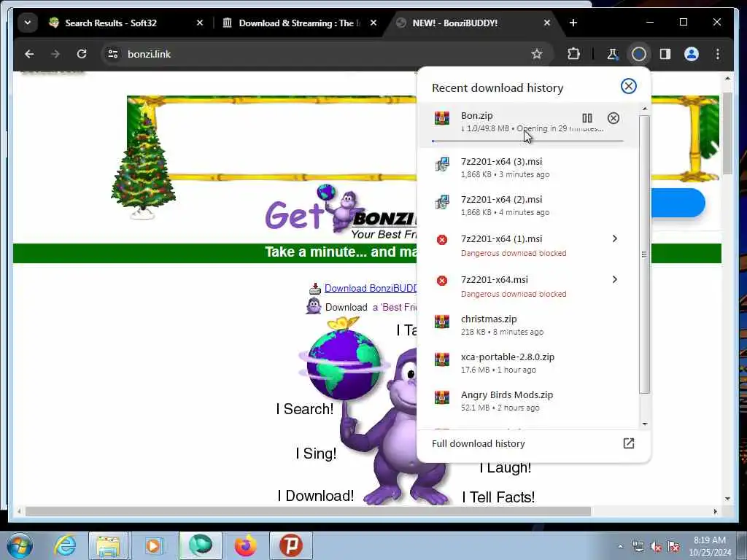Open a new browser tab
Image resolution: width=747 pixels, height=560 pixels.
[x=573, y=23]
